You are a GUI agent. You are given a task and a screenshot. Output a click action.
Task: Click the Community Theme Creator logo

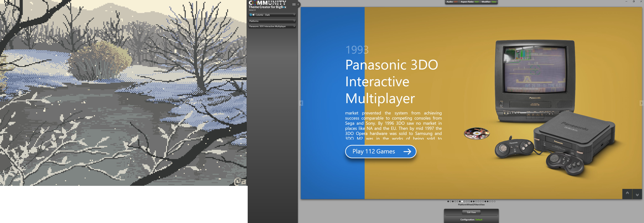(267, 5)
